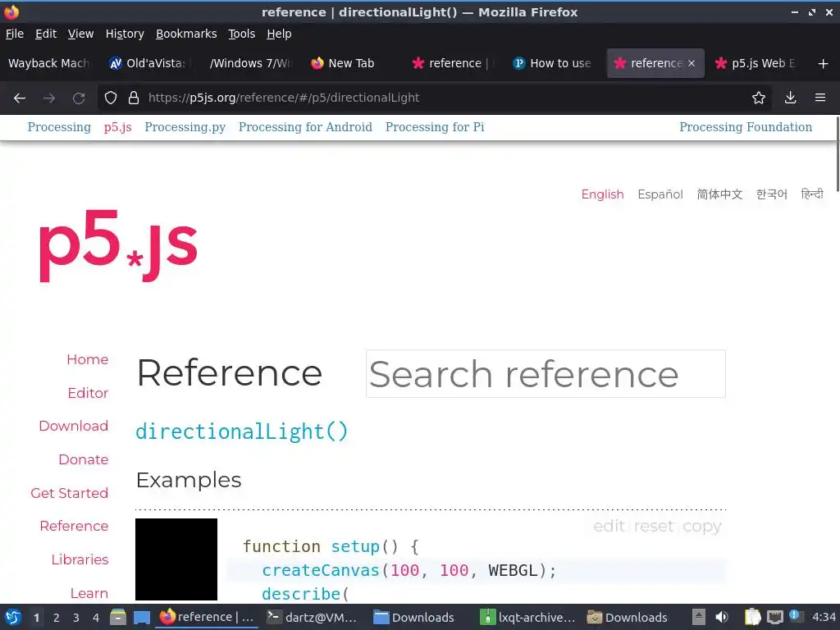Image resolution: width=840 pixels, height=630 pixels.
Task: Open Processing for Android link
Action: [x=305, y=127]
